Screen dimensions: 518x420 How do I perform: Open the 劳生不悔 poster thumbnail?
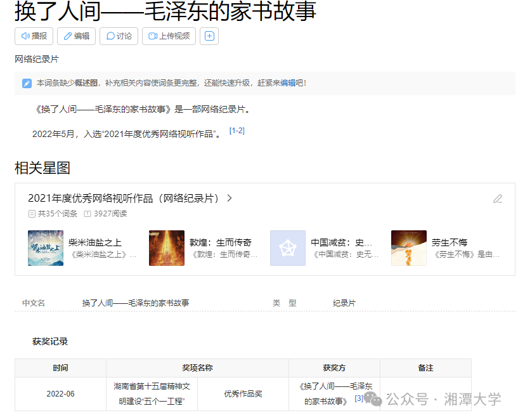pyautogui.click(x=409, y=248)
